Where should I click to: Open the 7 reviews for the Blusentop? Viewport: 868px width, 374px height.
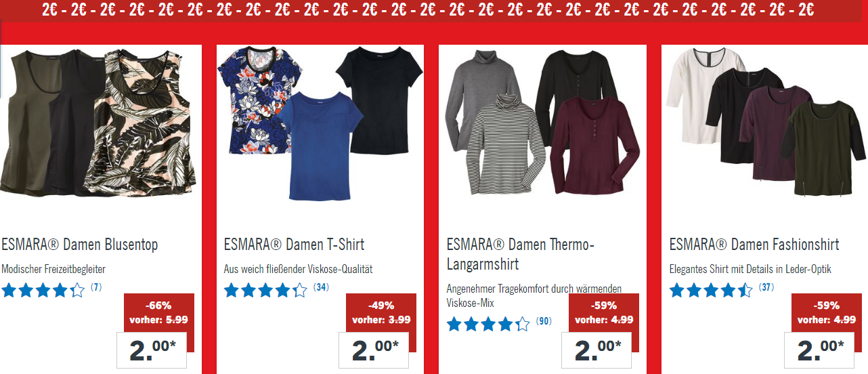pyautogui.click(x=95, y=287)
